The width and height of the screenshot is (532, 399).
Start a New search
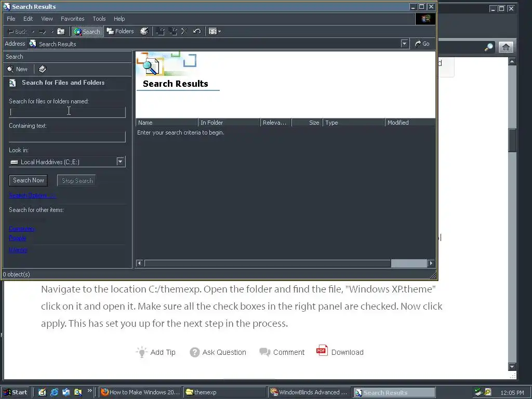point(17,69)
